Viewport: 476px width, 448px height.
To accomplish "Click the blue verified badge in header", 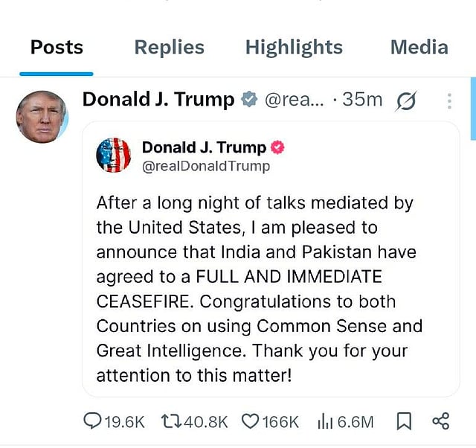I will [x=249, y=100].
